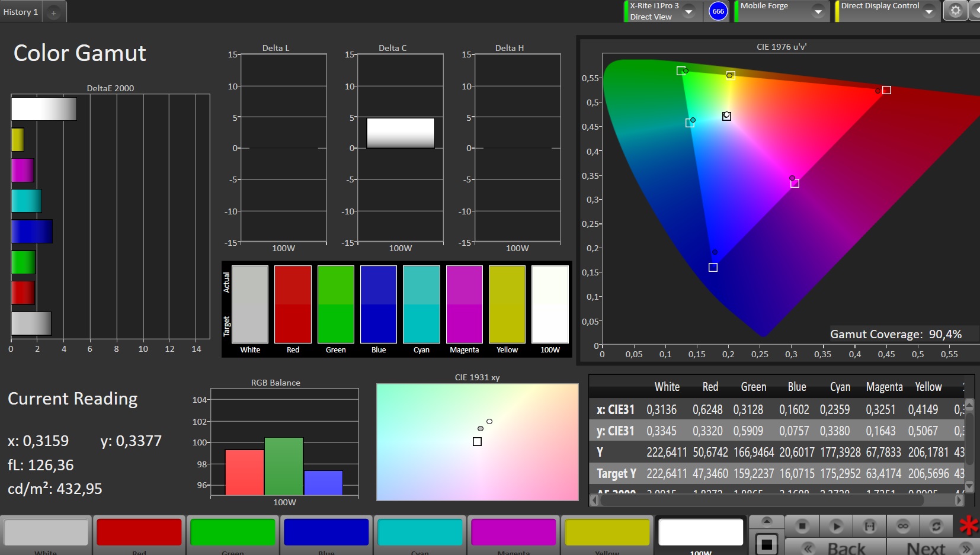This screenshot has width=980, height=555.
Task: Open settings with the gear icon
Action: click(x=955, y=11)
